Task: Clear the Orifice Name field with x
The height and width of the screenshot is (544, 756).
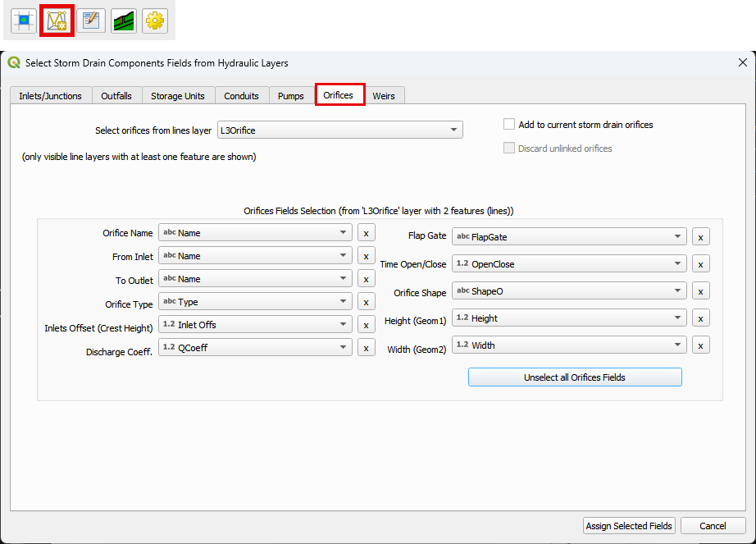Action: tap(367, 233)
